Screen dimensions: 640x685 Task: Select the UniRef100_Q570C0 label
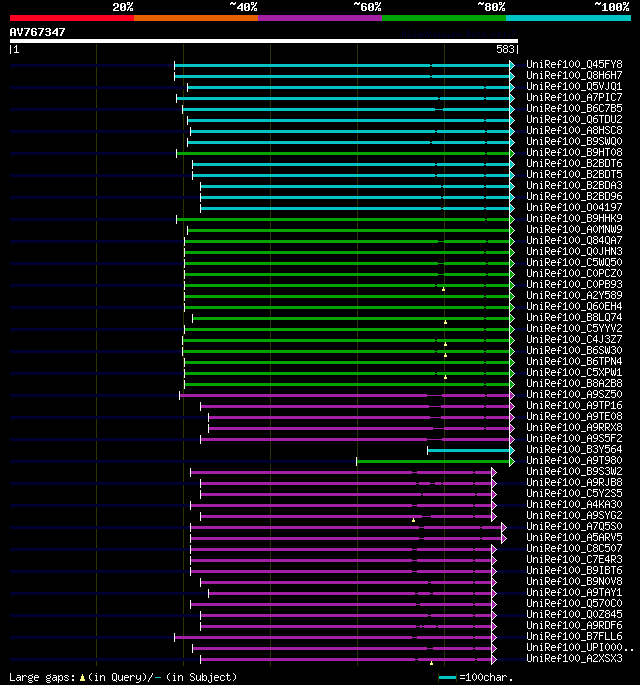574,603
